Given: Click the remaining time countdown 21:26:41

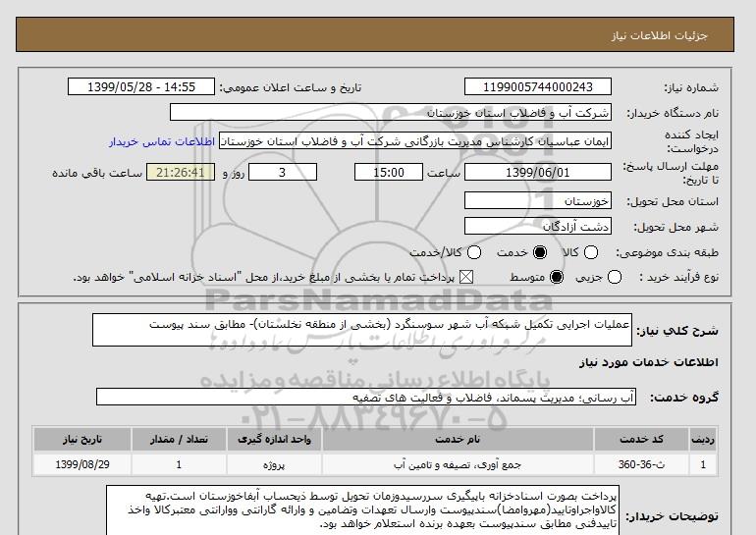Looking at the screenshot, I should 181,172.
